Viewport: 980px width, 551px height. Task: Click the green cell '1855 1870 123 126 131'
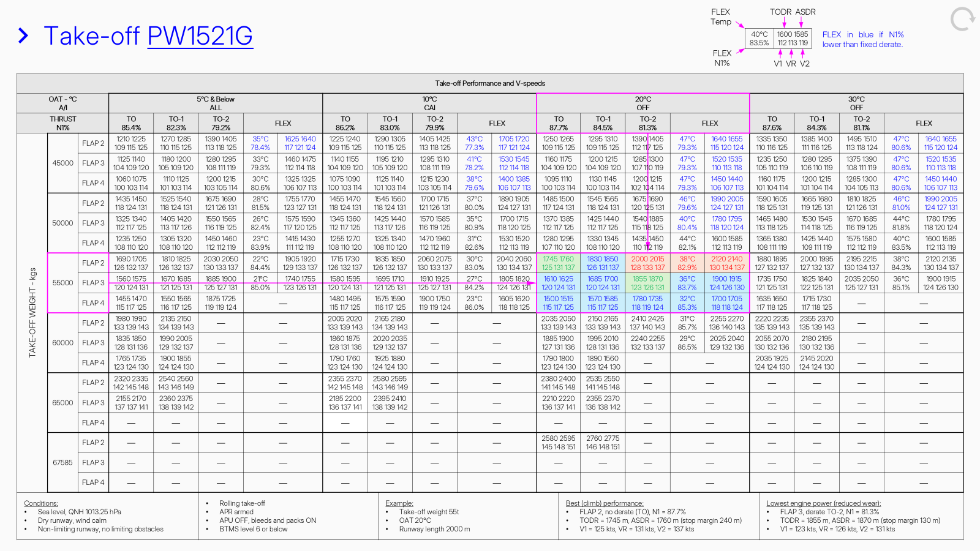pos(648,283)
